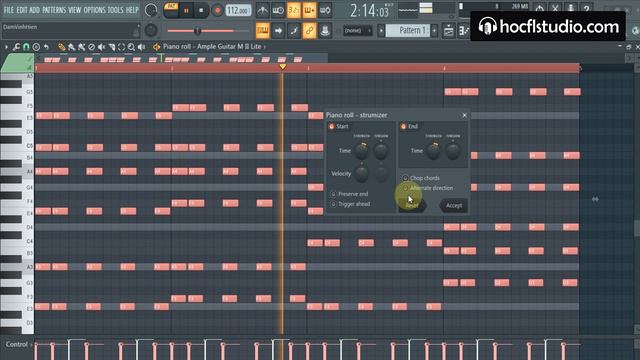
Task: Open the OPTIONS menu
Action: pyautogui.click(x=94, y=10)
